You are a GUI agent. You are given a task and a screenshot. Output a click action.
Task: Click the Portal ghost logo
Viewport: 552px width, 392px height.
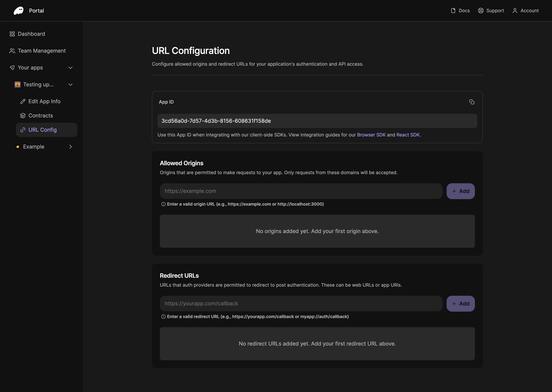(x=19, y=10)
